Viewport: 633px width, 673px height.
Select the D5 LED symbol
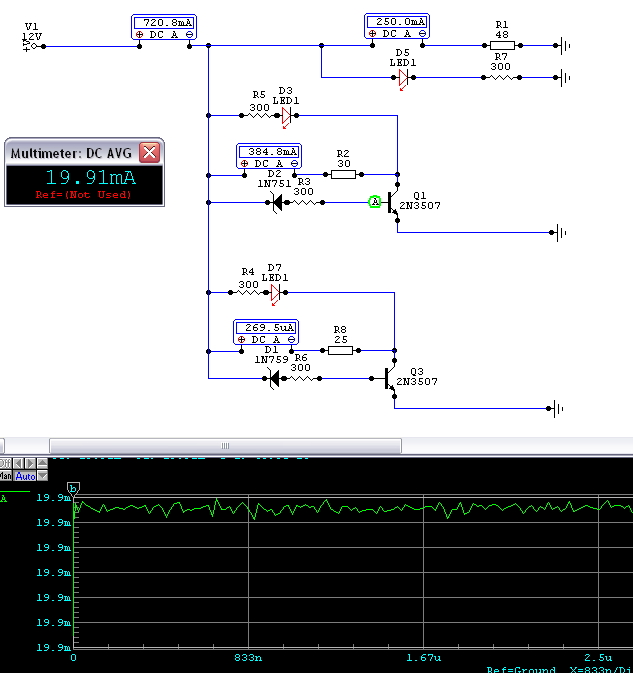[x=403, y=78]
